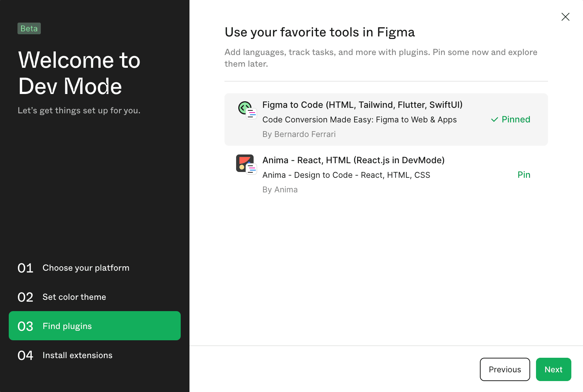583x392 pixels.
Task: Click the 'By Anima' author text
Action: [280, 190]
